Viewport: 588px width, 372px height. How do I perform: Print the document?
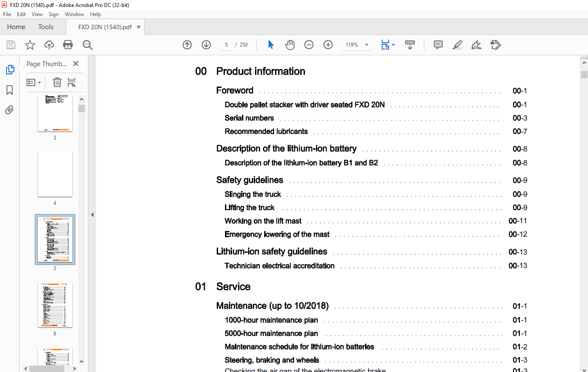pos(68,45)
